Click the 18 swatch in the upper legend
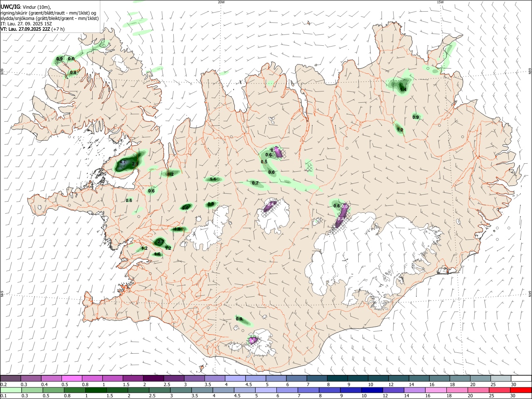532x399 pixels. [x=460, y=379]
